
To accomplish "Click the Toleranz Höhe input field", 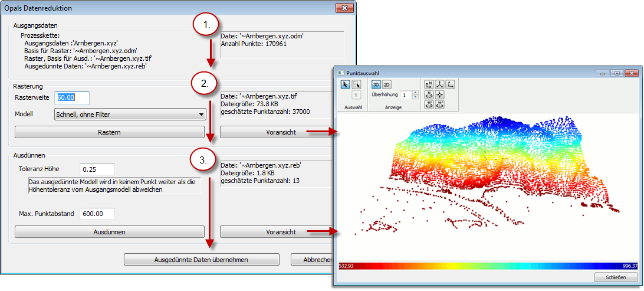I will 97,170.
